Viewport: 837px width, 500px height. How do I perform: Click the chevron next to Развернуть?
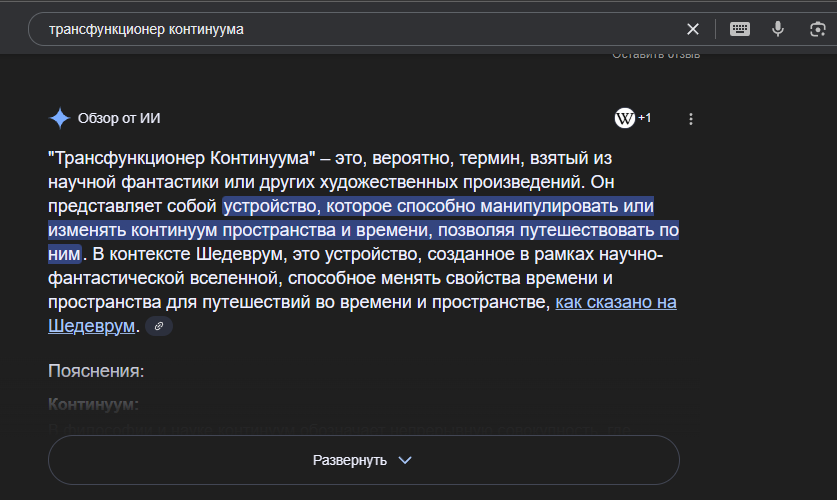pos(405,460)
